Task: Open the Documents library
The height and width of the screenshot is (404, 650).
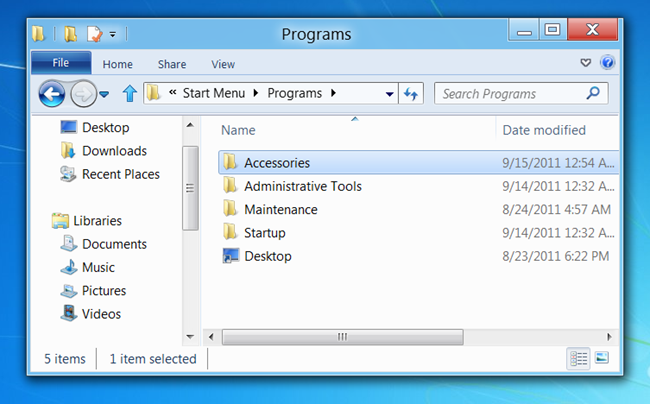Action: pos(114,244)
